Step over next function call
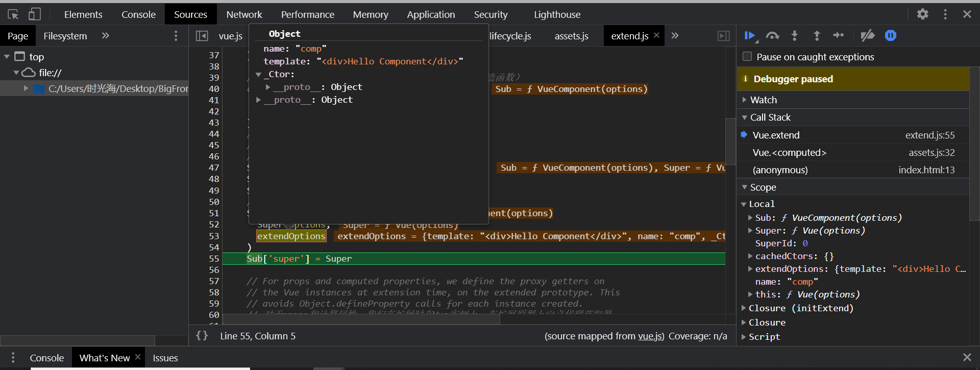This screenshot has height=370, width=980. 773,36
